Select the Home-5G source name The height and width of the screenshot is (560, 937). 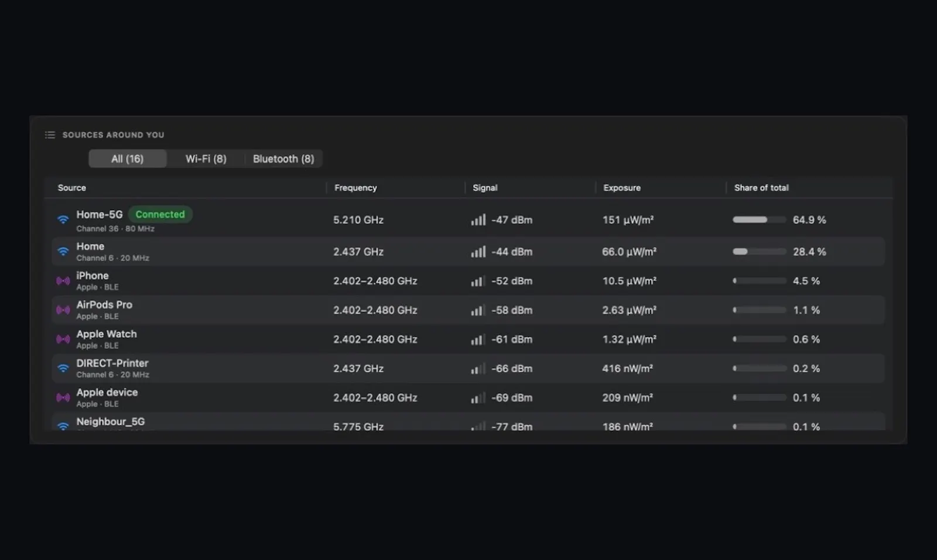100,214
